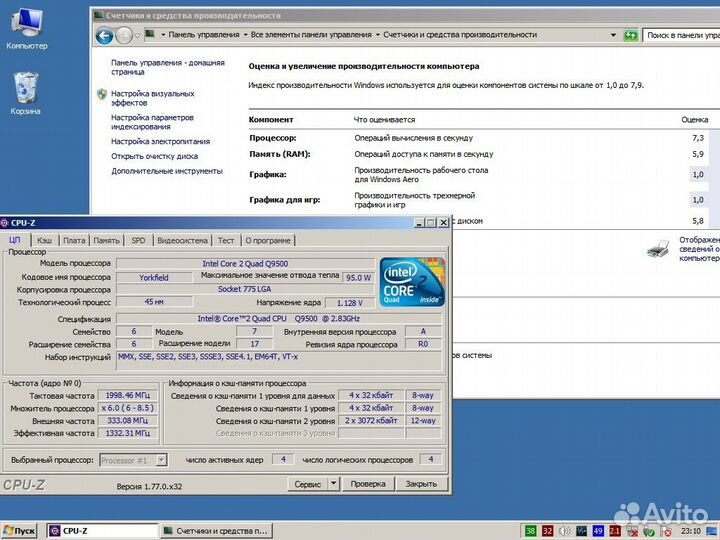The height and width of the screenshot is (540, 720).
Task: Open Настройка визуальных эффектов link
Action: (x=152, y=98)
